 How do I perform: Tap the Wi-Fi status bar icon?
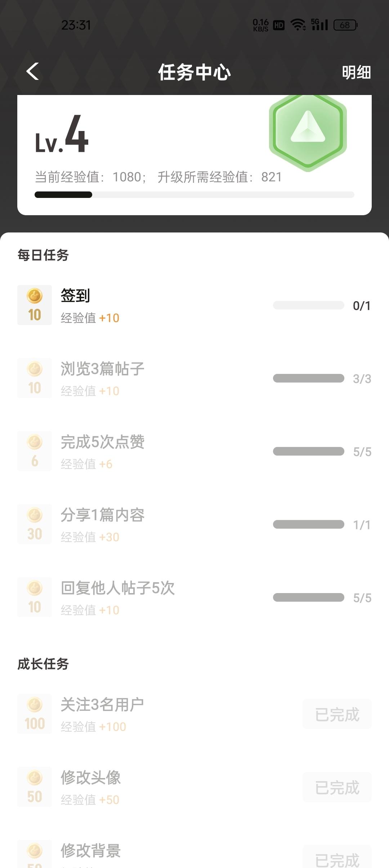(x=298, y=25)
